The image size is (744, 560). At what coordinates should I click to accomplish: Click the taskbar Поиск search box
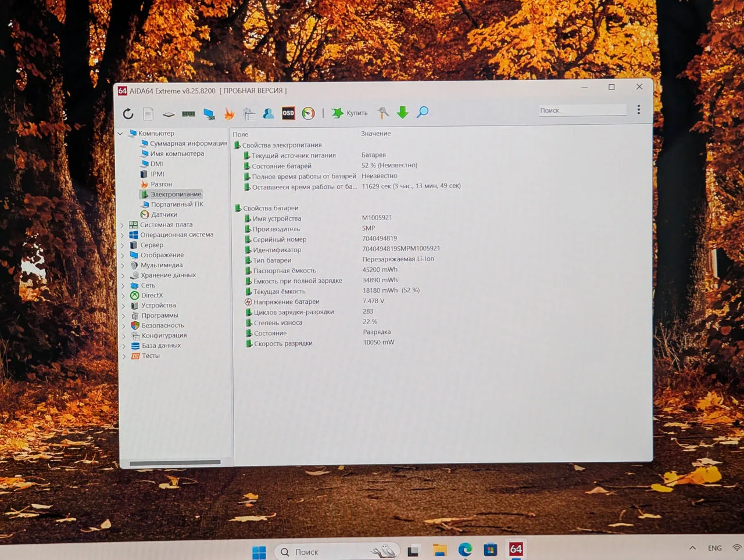click(337, 551)
